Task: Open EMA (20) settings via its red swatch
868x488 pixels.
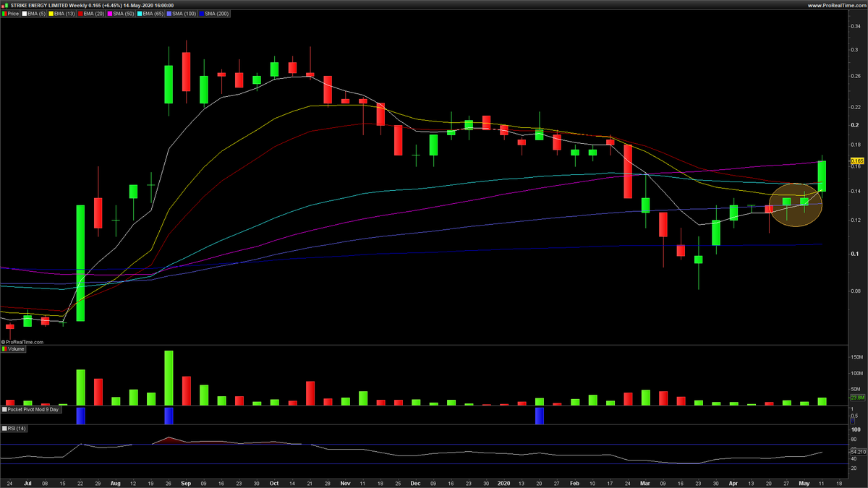Action: [80, 12]
